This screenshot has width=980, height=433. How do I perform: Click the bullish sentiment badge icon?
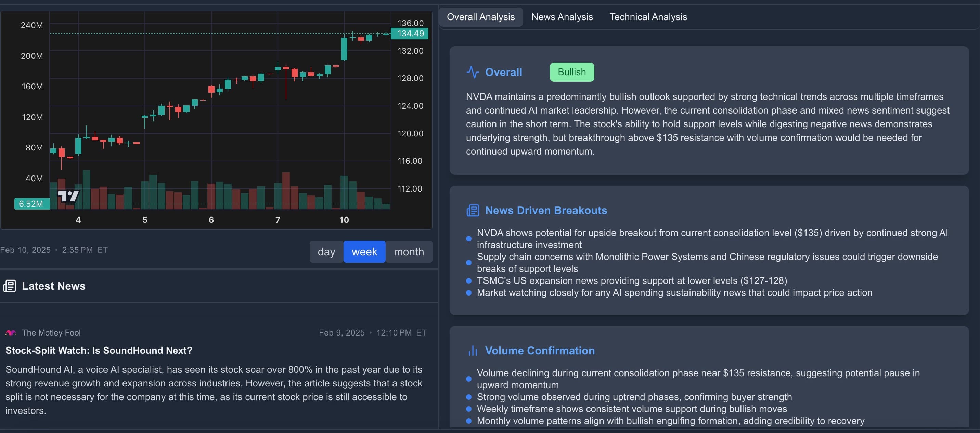[x=571, y=72]
